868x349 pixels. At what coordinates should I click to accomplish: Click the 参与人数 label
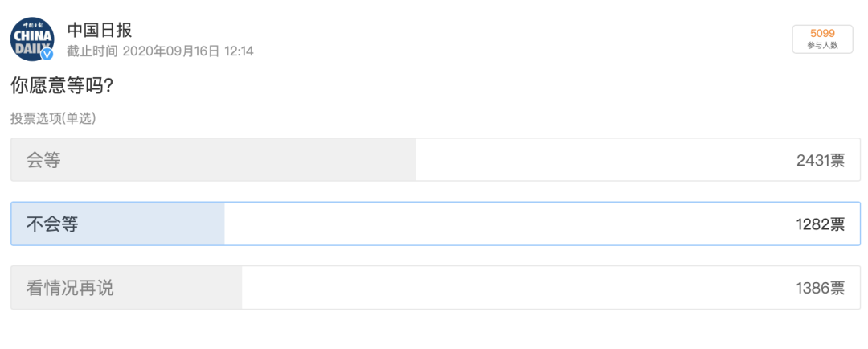coord(822,46)
